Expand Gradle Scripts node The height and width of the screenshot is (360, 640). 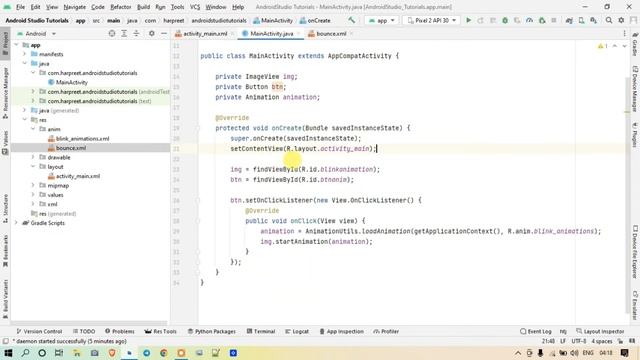click(16, 223)
